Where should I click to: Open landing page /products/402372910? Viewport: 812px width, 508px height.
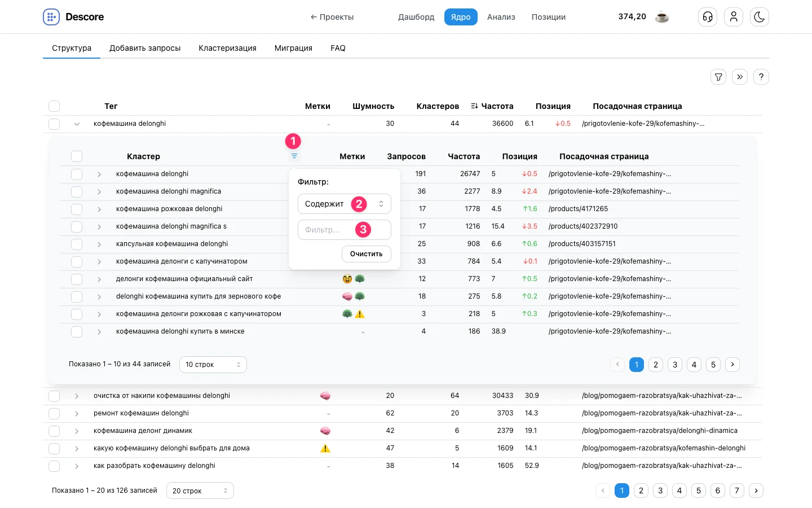[583, 226]
